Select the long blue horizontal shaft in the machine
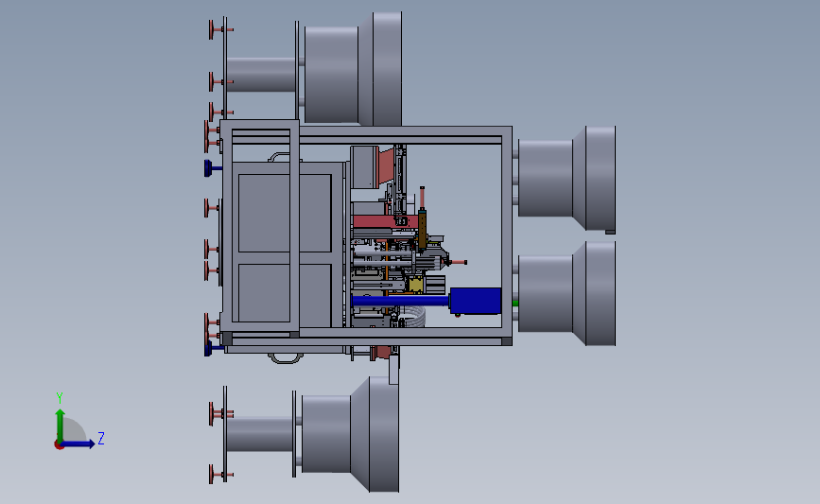 (x=401, y=301)
